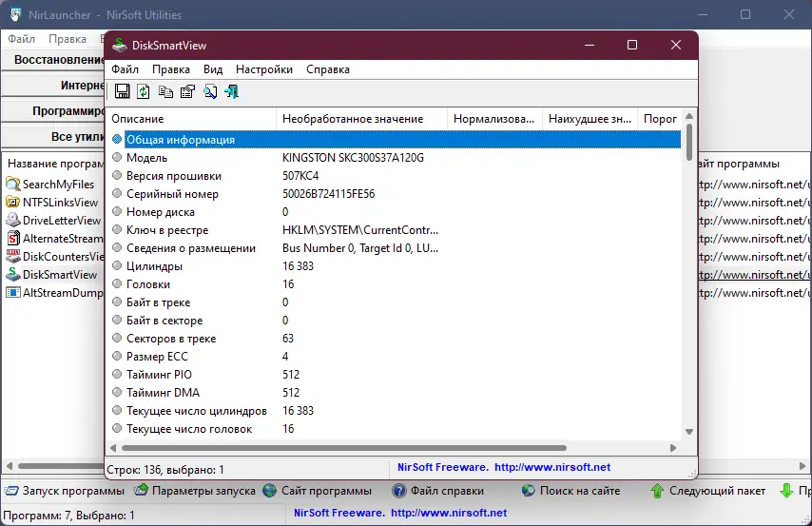Click the Copy selected items toolbar icon
This screenshot has width=812, height=526.
165,91
